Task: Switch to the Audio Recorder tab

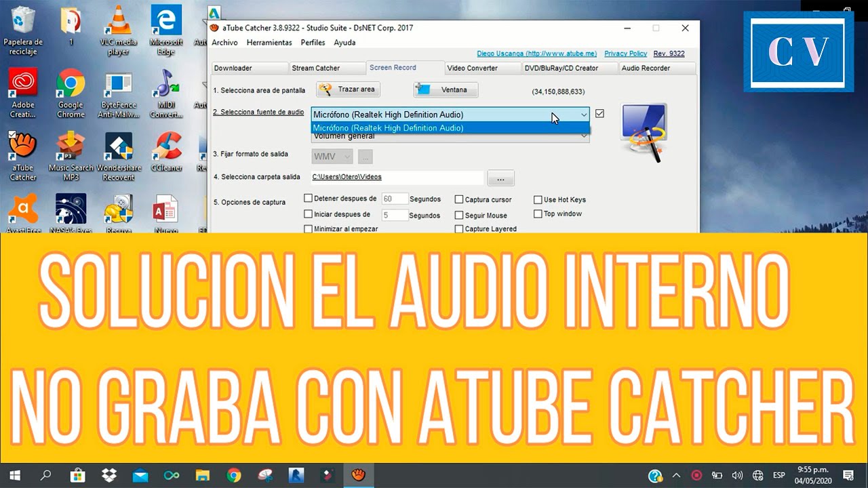Action: click(x=656, y=68)
